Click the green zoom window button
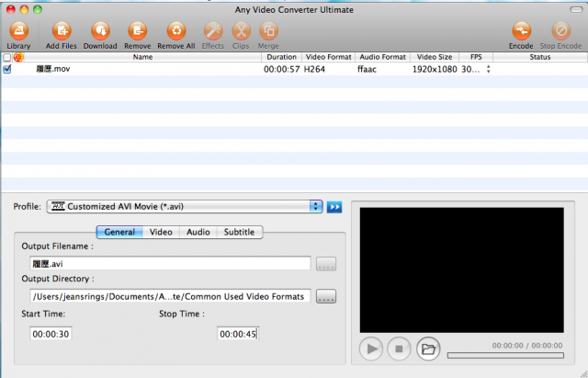 click(x=38, y=9)
